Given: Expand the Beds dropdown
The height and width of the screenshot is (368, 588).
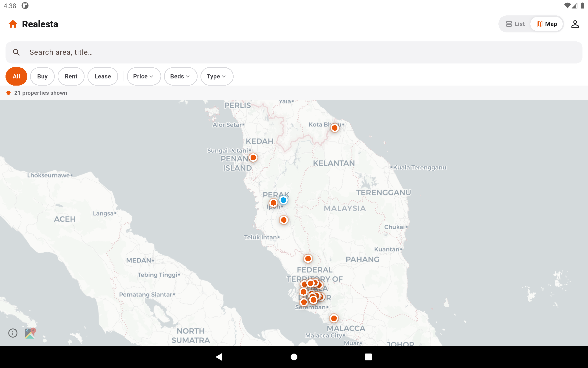Looking at the screenshot, I should click(x=181, y=76).
